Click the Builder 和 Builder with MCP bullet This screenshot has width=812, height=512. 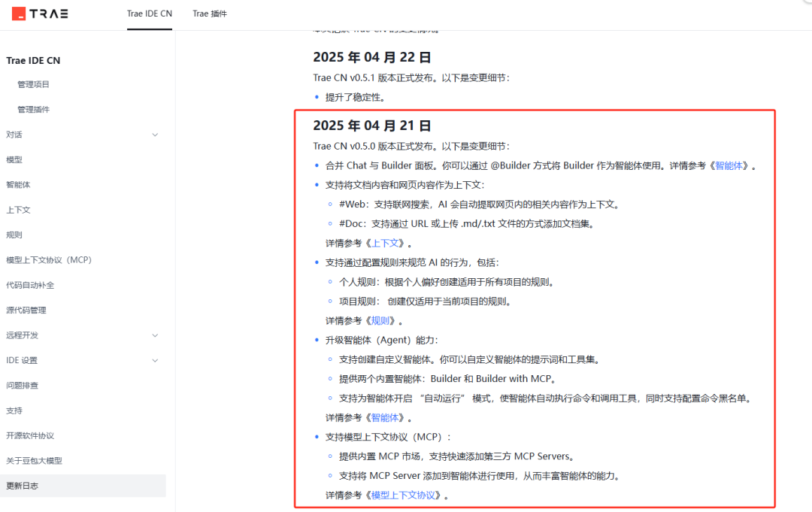(448, 379)
